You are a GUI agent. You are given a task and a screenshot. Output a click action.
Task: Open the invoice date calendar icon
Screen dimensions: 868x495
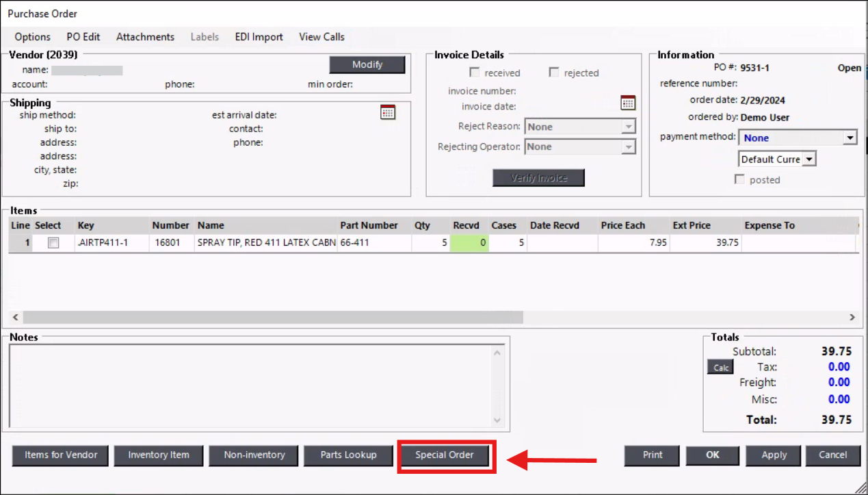point(627,103)
